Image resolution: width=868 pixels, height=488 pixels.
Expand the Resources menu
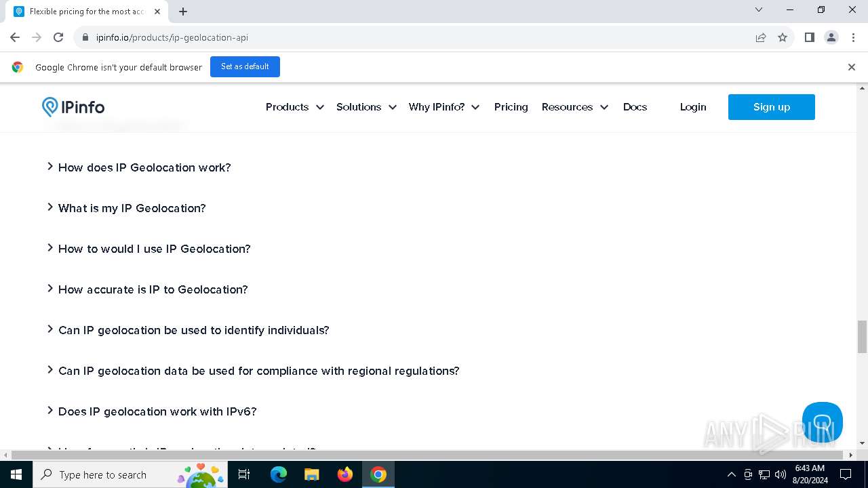[575, 107]
